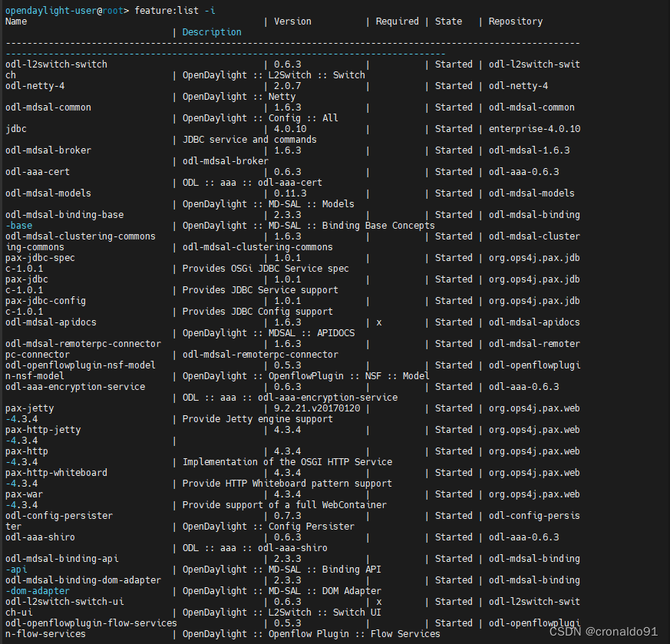Select feature name 'odl-l2switch-switch-ui'
Image resolution: width=670 pixels, height=644 pixels.
point(64,602)
